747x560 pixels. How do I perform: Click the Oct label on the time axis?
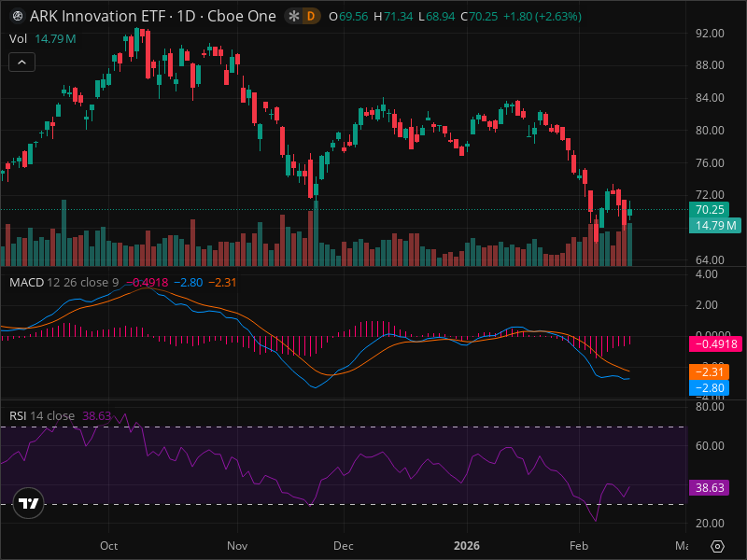click(108, 546)
